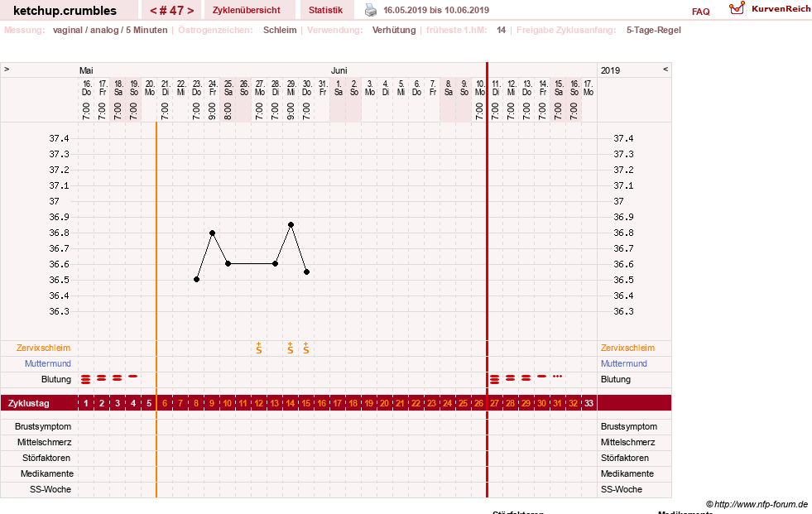The image size is (812, 514).
Task: Click the right Muttermund row label
Action: point(623,363)
